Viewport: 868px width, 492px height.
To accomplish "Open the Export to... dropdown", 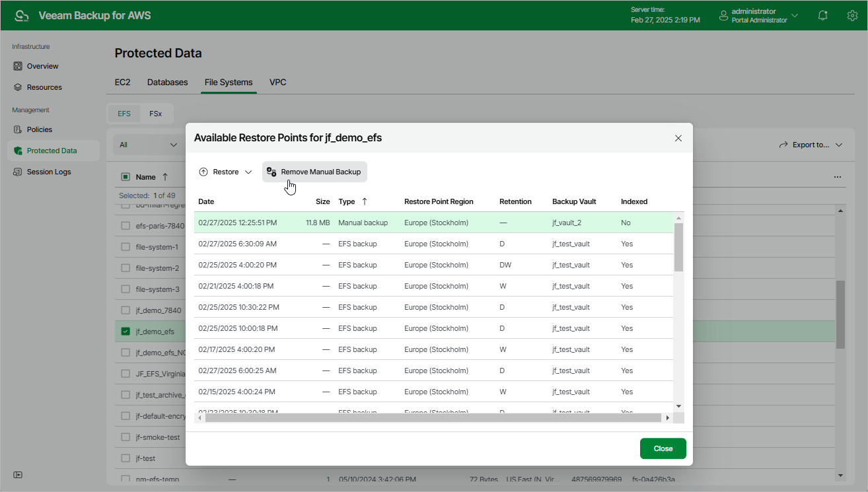I will click(x=811, y=145).
